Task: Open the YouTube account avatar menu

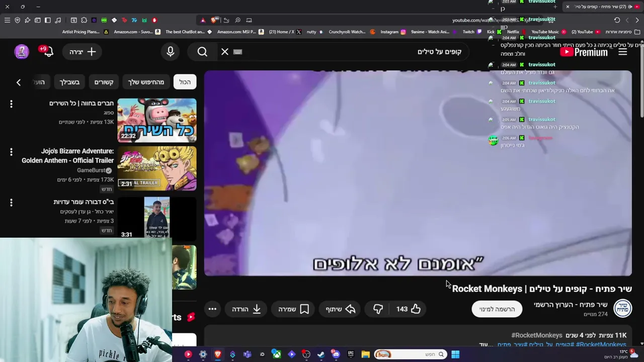Action: (21, 51)
